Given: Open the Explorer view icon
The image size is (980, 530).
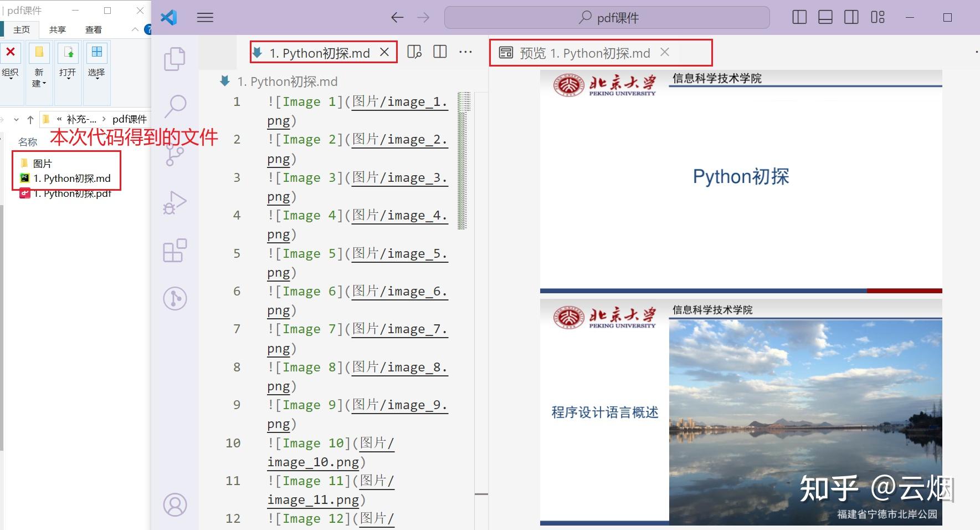Looking at the screenshot, I should tap(175, 58).
